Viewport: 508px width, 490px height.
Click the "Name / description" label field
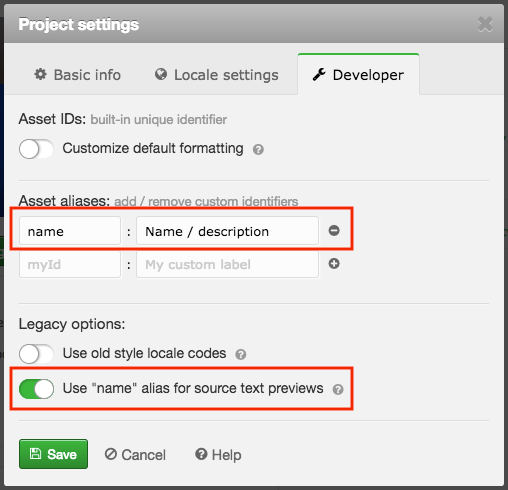pos(228,231)
